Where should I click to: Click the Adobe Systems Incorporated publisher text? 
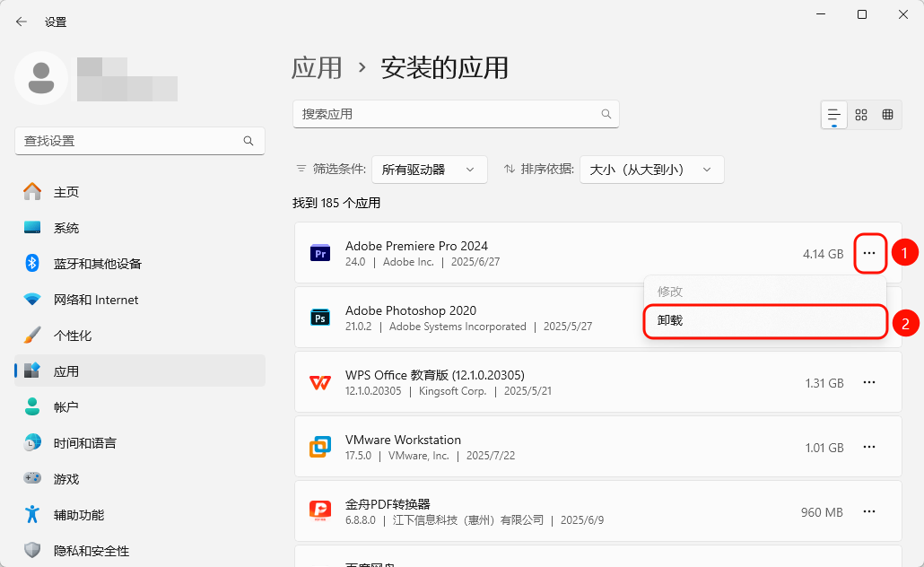click(x=458, y=327)
